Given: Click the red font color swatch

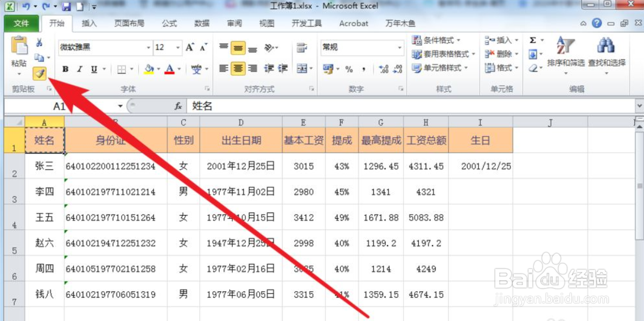Looking at the screenshot, I should (170, 71).
